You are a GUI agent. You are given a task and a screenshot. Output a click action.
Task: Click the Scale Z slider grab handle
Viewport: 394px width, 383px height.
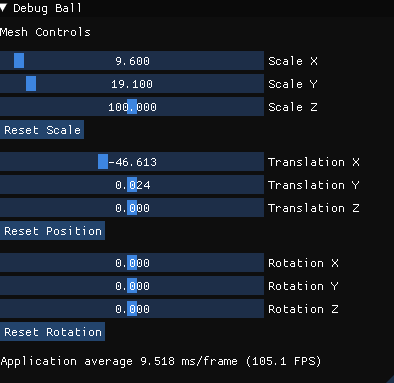tap(132, 107)
